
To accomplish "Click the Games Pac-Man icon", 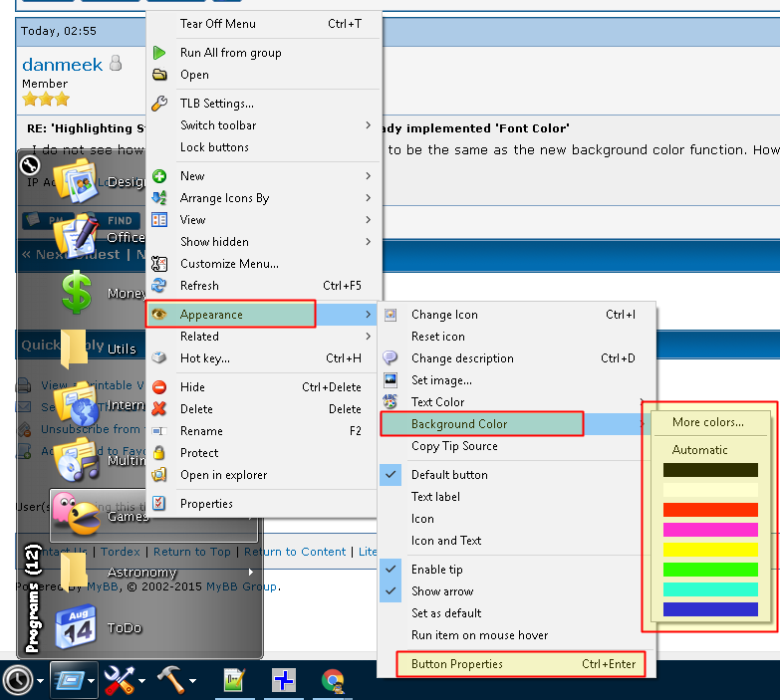I will tap(76, 515).
